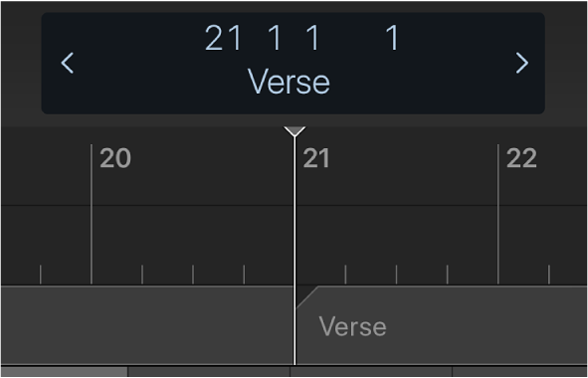Click ruler beat tick after bar 20
This screenshot has width=588, height=378.
point(142,275)
